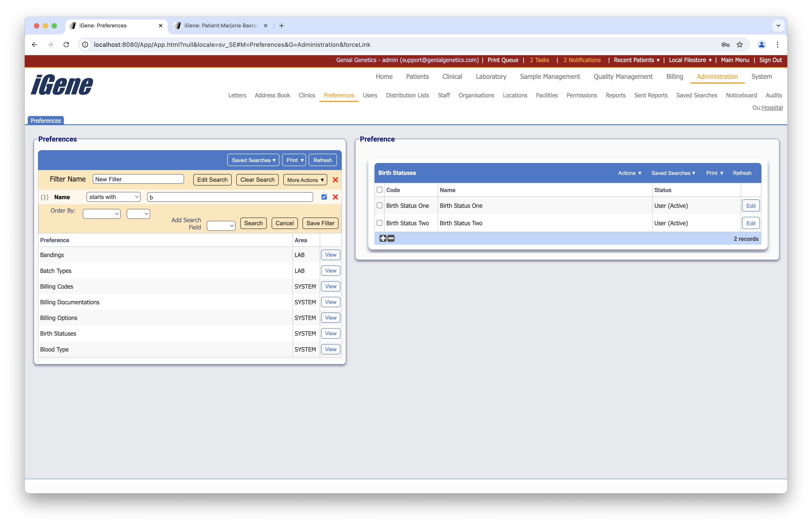812x526 pixels.
Task: Tick the Birth Status One row checkbox
Action: coord(379,206)
